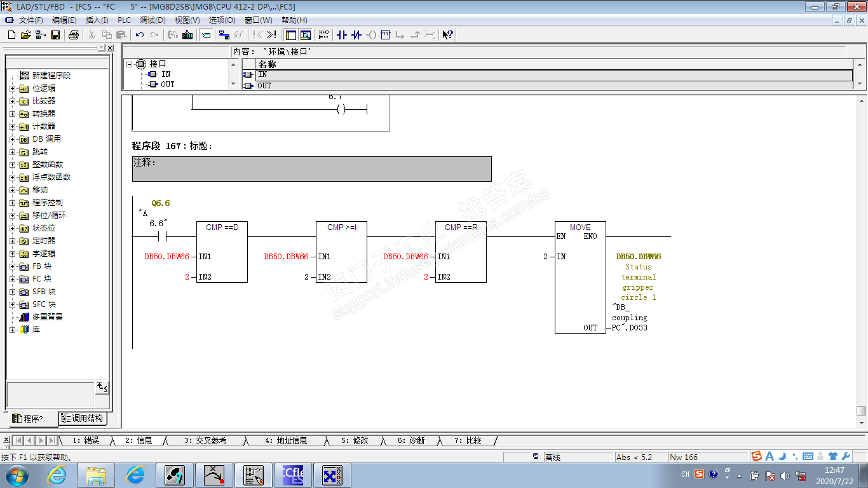
Task: Click the online/offline partner toolbar icon
Action: pos(224,35)
